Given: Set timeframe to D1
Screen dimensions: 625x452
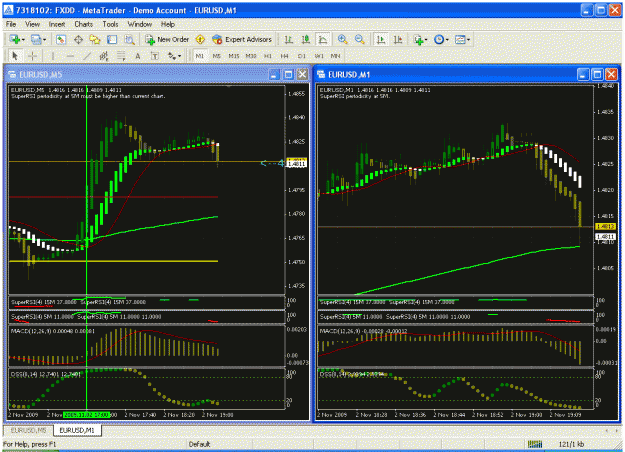Looking at the screenshot, I should 302,56.
